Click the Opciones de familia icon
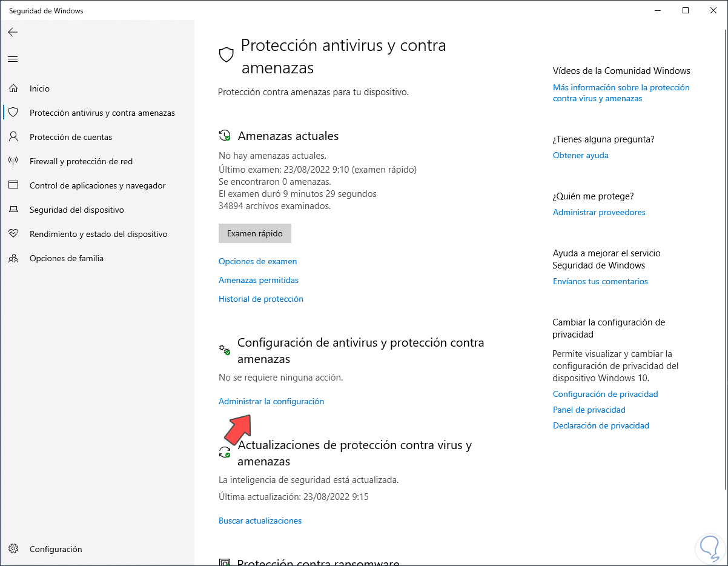This screenshot has height=566, width=728. pyautogui.click(x=13, y=258)
